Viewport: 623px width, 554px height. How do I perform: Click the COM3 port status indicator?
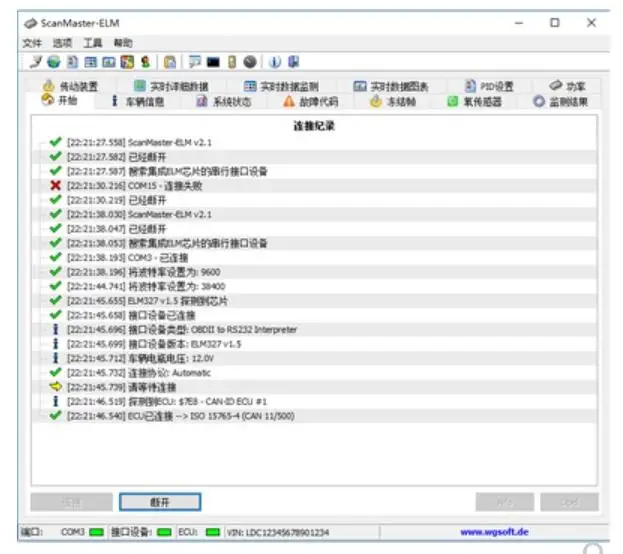[x=96, y=532]
